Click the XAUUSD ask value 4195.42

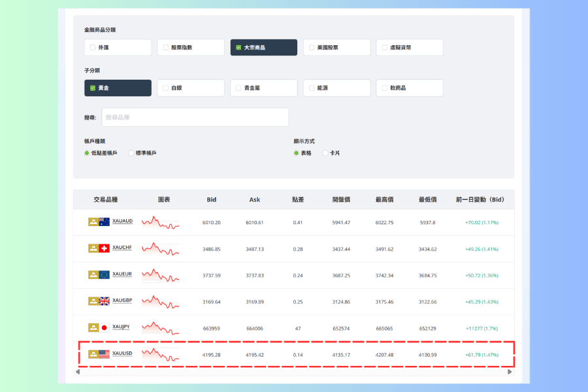255,355
